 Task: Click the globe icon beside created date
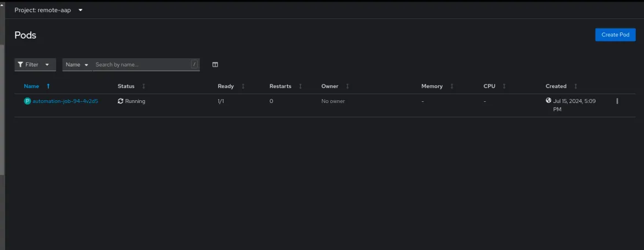tap(548, 100)
